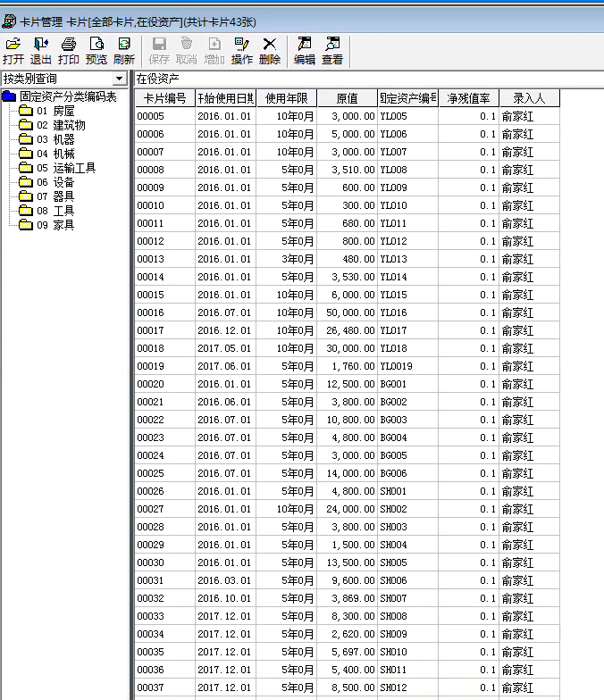Click 俞家红 entry in row 00030
The image size is (604, 700).
point(529,562)
